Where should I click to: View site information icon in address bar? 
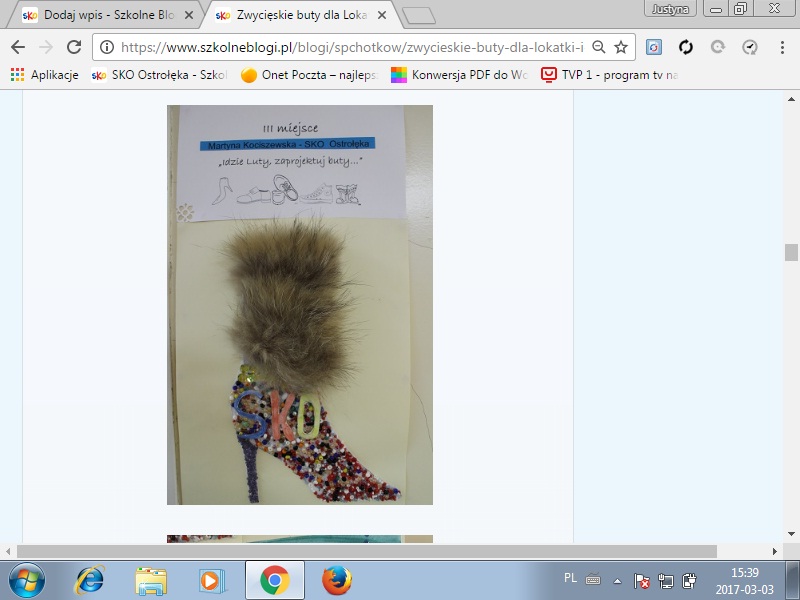[107, 47]
